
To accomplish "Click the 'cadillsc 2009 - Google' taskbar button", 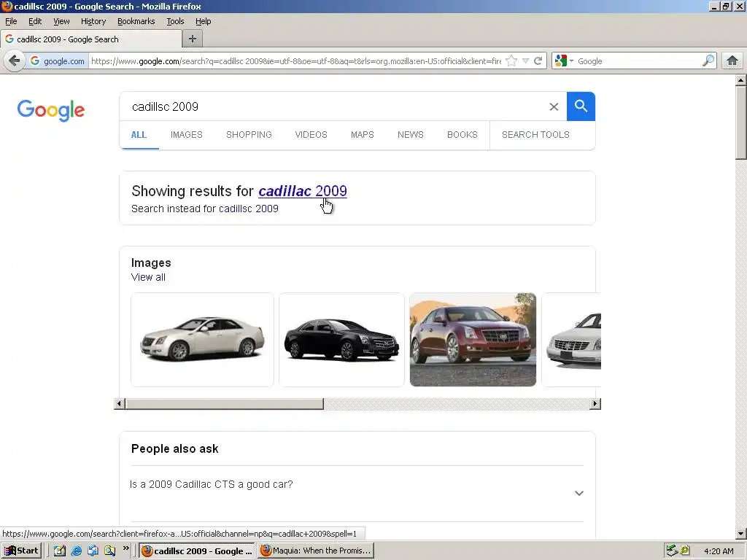I will pos(197,551).
